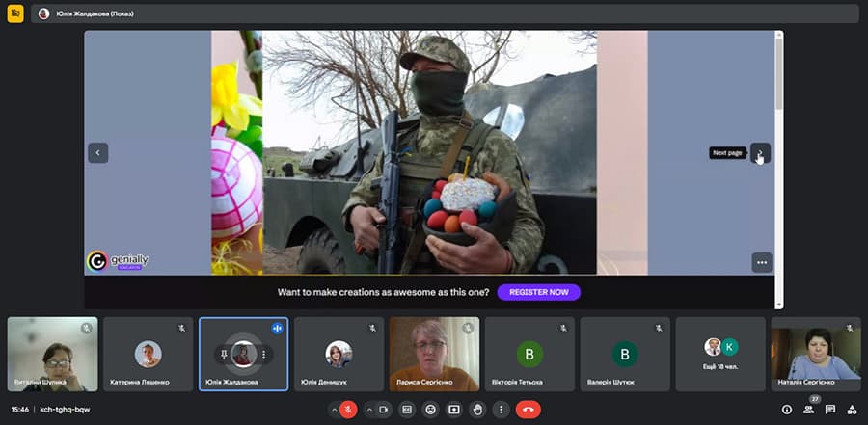Select Наталія Сергієнко's video tile
868x425 pixels.
coord(816,355)
